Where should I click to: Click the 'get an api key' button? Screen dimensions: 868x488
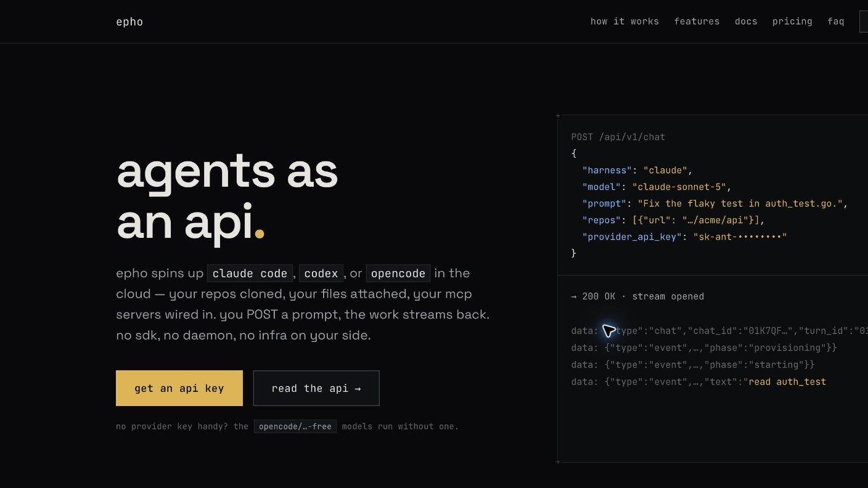179,388
